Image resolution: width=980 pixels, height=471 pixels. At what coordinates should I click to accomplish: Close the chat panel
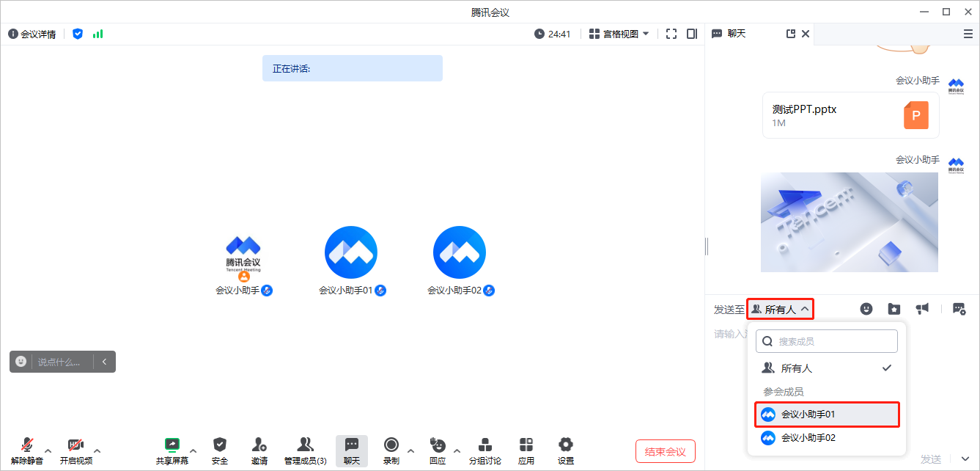click(806, 34)
